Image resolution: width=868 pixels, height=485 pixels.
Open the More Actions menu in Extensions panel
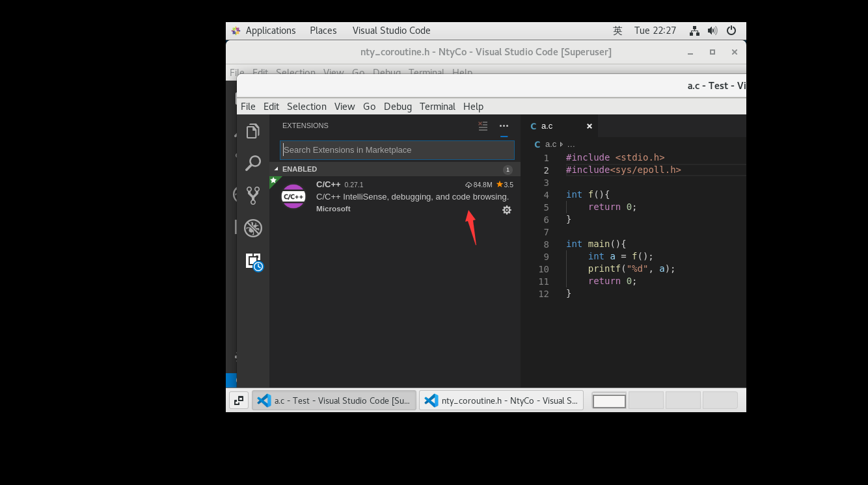[504, 125]
